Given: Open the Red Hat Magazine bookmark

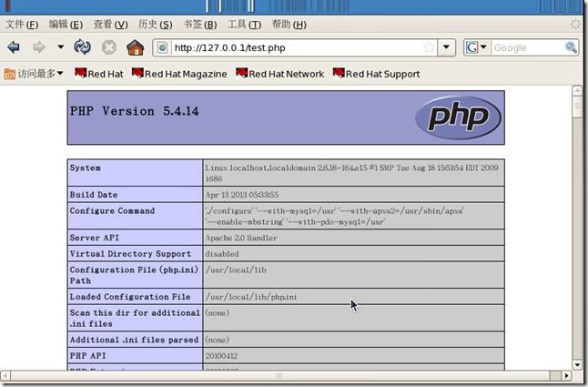Looking at the screenshot, I should tap(179, 74).
